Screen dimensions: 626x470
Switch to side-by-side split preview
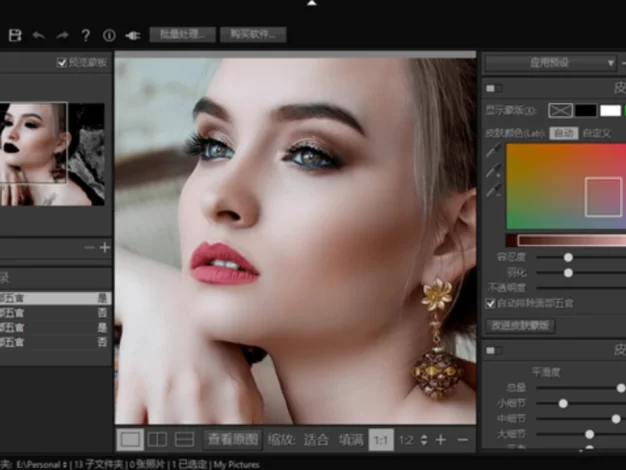pyautogui.click(x=157, y=440)
